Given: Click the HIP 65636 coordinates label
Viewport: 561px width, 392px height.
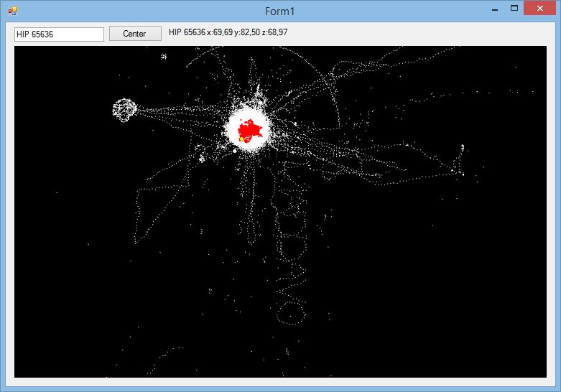Looking at the screenshot, I should [228, 32].
